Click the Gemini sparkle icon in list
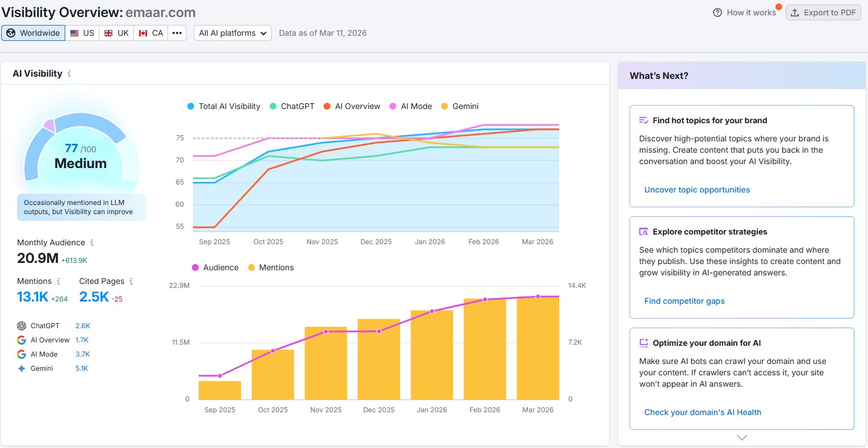 click(x=22, y=369)
